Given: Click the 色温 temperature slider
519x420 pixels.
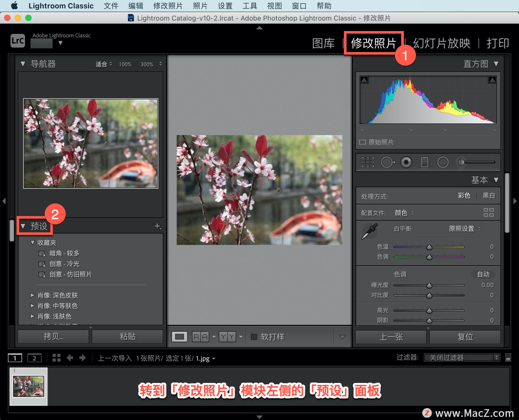Looking at the screenshot, I should click(x=429, y=247).
